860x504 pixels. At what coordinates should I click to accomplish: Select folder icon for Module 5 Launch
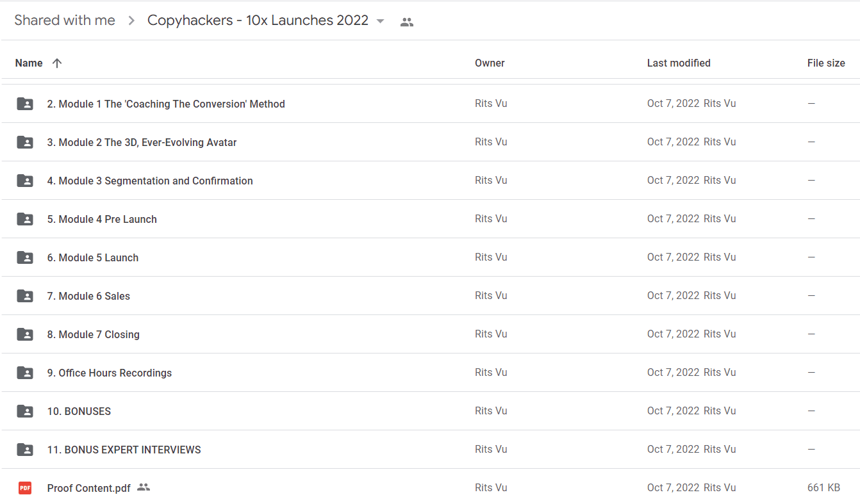[25, 257]
